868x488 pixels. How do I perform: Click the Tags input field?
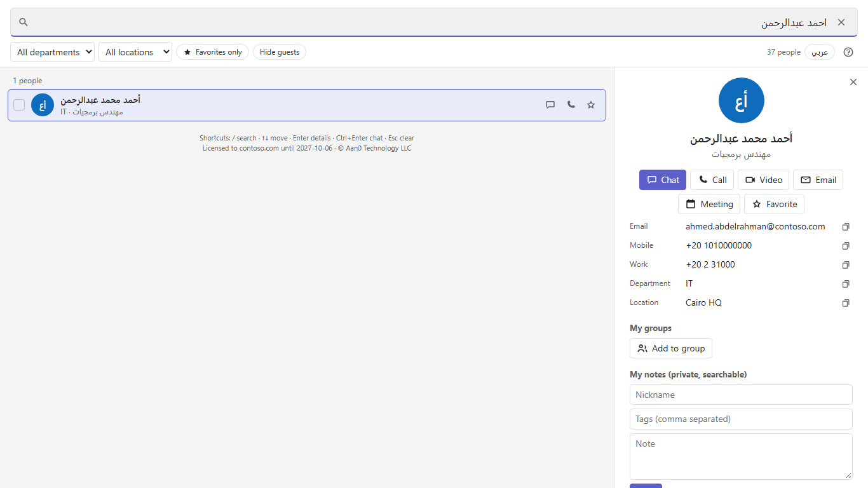click(x=741, y=419)
